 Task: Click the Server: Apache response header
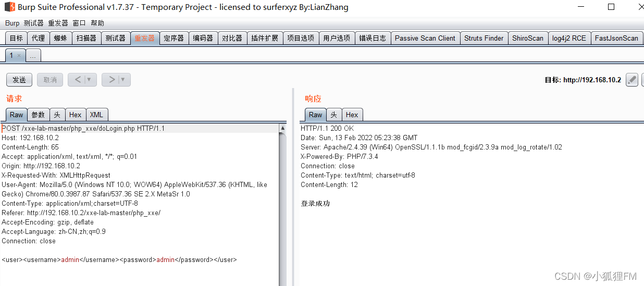[x=431, y=147]
